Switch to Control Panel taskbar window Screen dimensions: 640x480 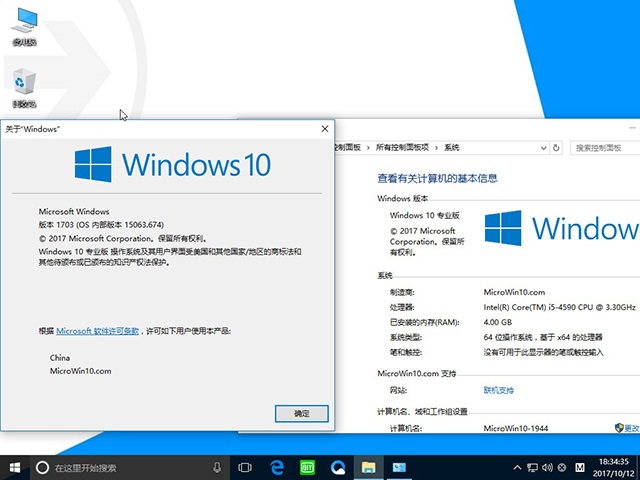[x=399, y=467]
